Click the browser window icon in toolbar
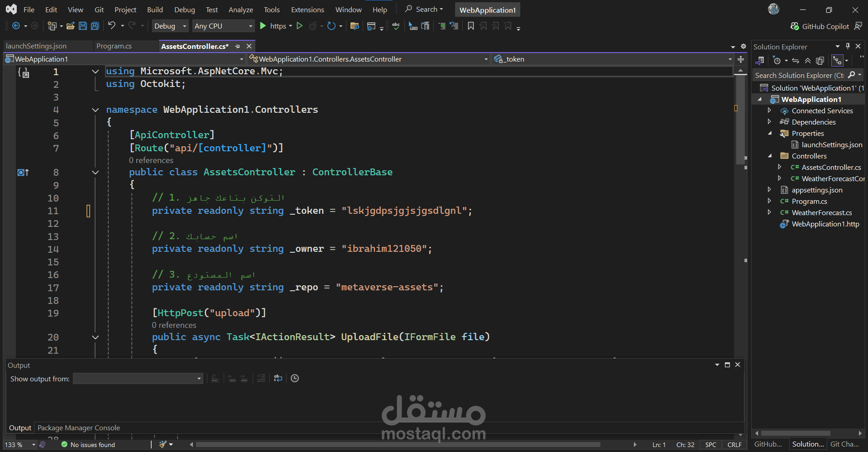 tap(371, 26)
